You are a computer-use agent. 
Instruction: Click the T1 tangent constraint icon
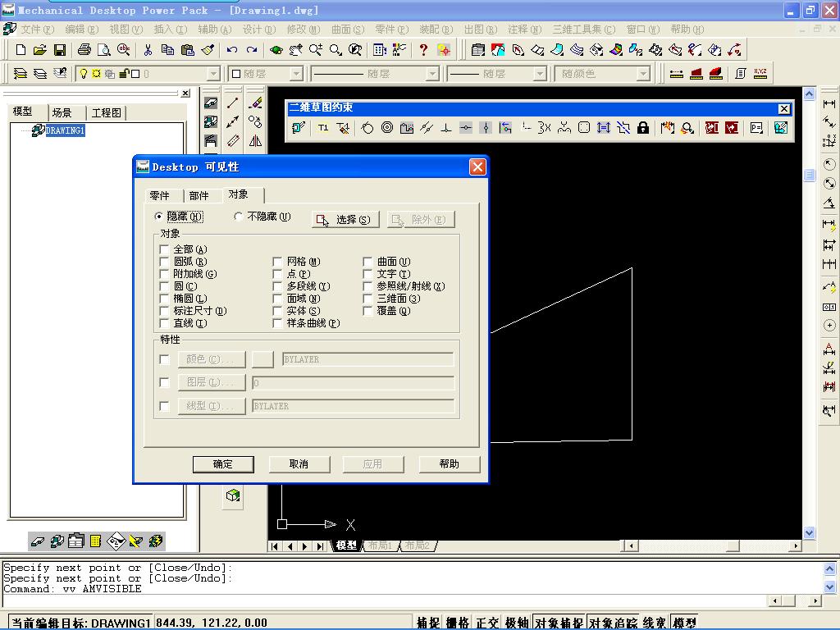(323, 127)
